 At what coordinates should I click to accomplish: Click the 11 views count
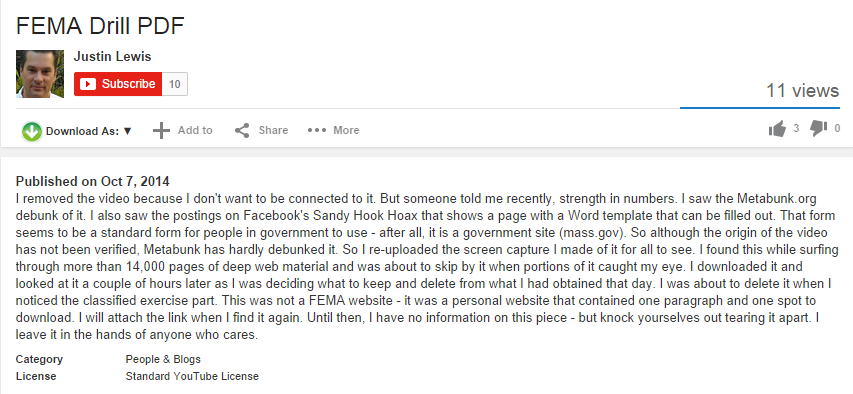[x=802, y=90]
